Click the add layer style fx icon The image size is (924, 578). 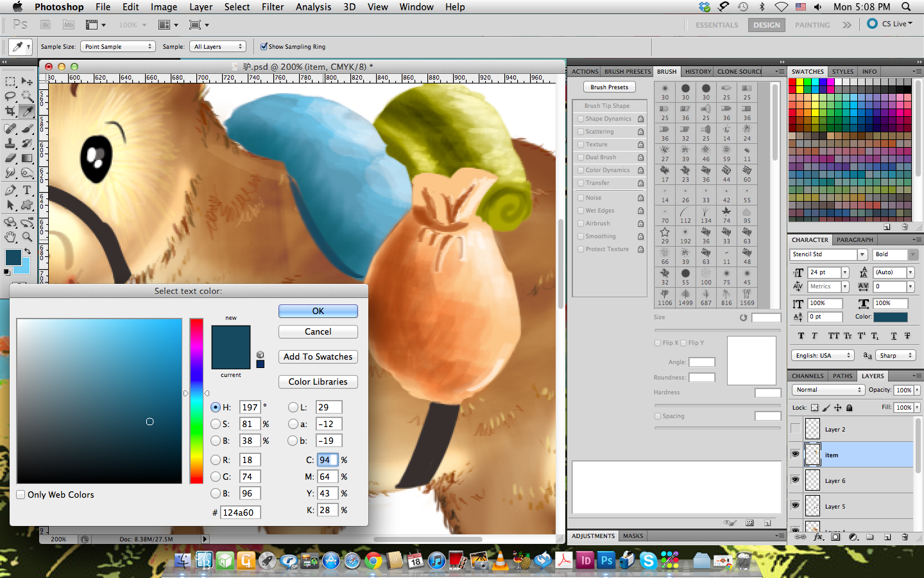pyautogui.click(x=818, y=537)
